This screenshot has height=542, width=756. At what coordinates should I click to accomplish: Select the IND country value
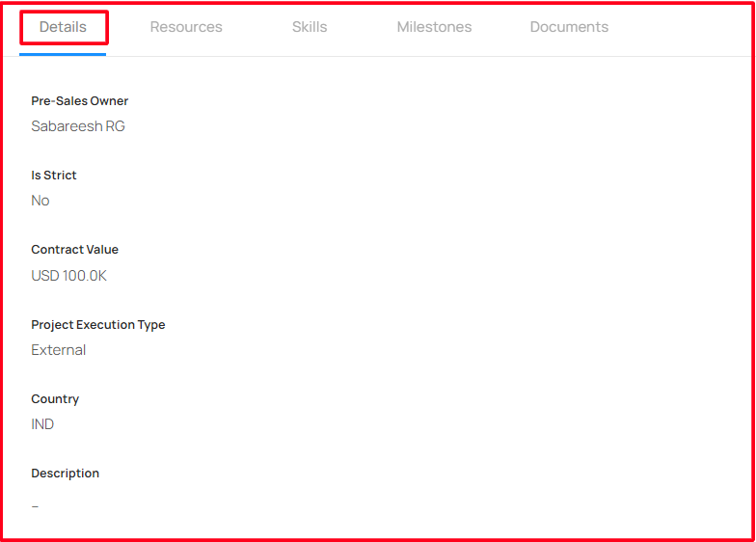click(x=42, y=424)
